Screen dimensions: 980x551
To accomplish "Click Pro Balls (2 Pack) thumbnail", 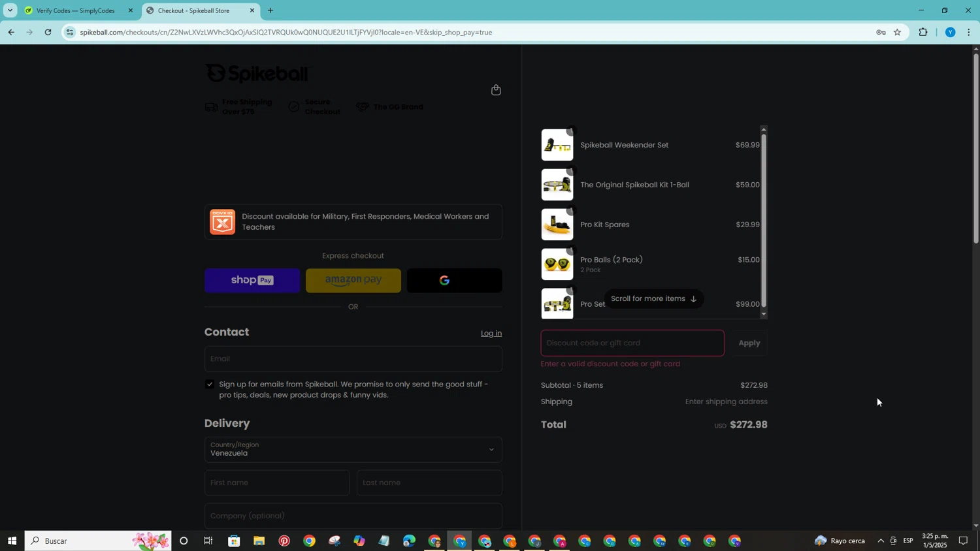I will (x=557, y=264).
